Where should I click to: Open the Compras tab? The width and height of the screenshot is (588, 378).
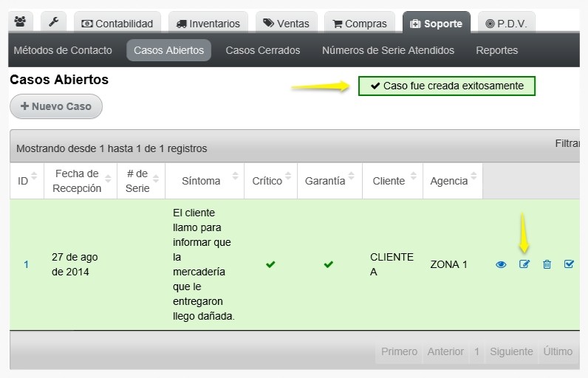tap(360, 22)
